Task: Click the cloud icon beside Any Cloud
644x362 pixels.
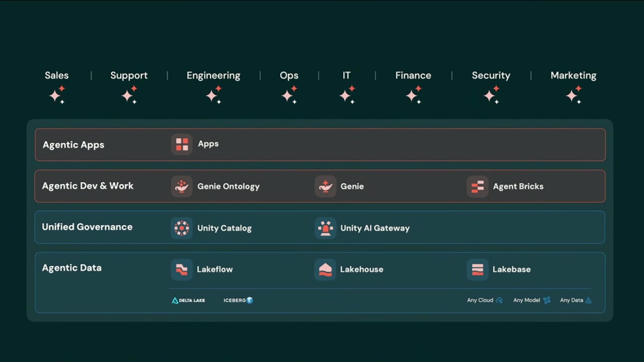Action: click(x=499, y=300)
